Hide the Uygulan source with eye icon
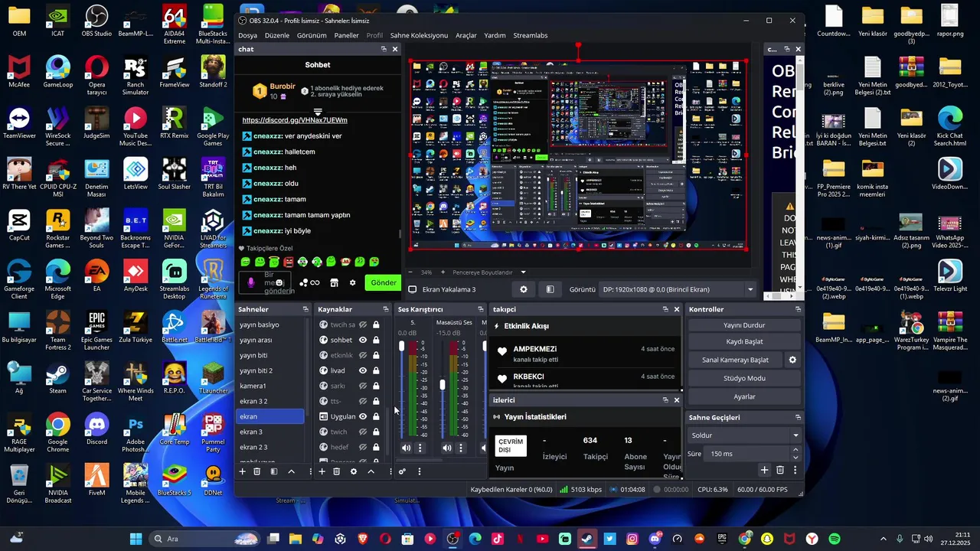Image resolution: width=980 pixels, height=551 pixels. coord(363,416)
